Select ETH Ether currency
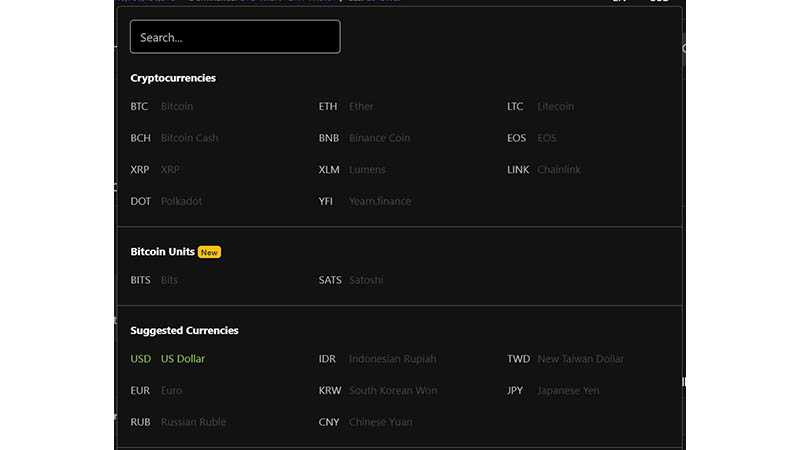This screenshot has height=450, width=800. coord(346,106)
